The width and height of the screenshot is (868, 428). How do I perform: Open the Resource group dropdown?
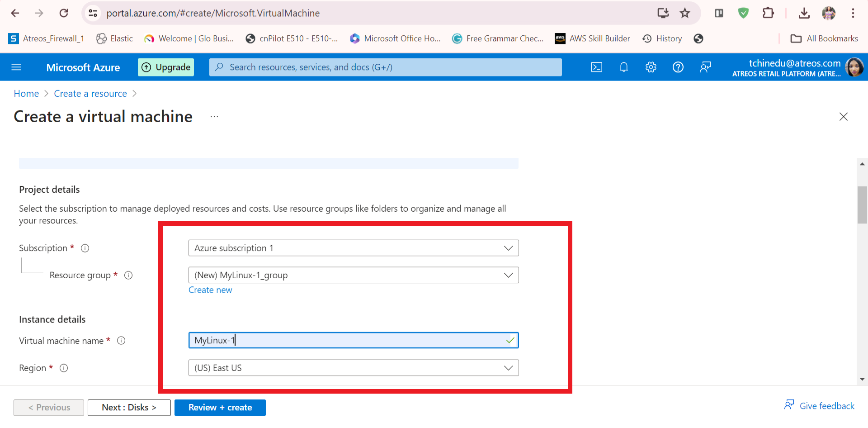coord(354,275)
